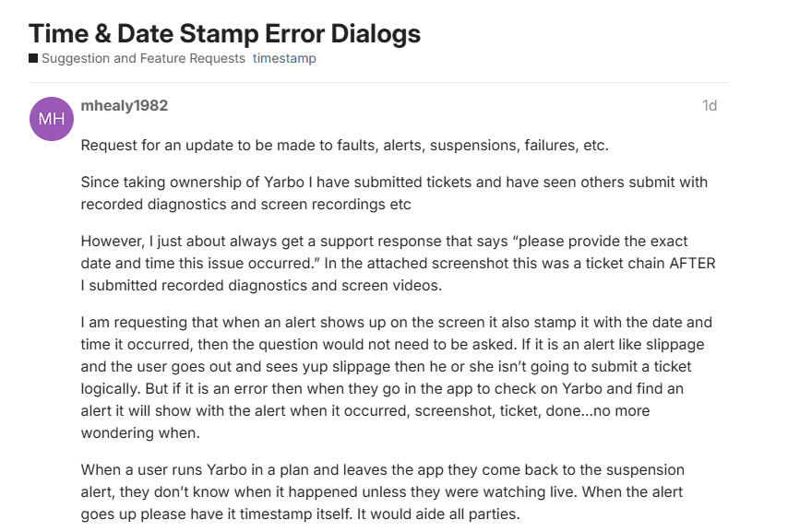Click the black category square icon
788x532 pixels.
point(33,58)
